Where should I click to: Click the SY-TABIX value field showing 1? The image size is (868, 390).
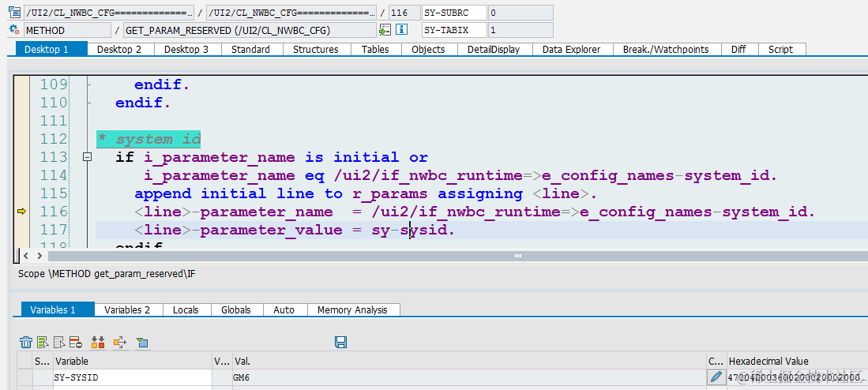520,30
